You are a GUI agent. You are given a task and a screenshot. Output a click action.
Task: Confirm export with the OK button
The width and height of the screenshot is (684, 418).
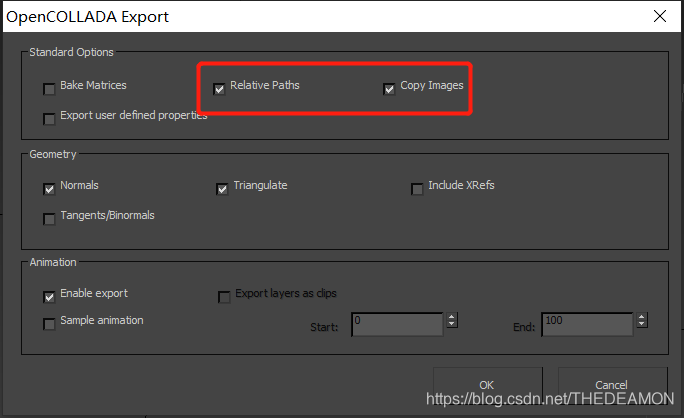(x=488, y=385)
